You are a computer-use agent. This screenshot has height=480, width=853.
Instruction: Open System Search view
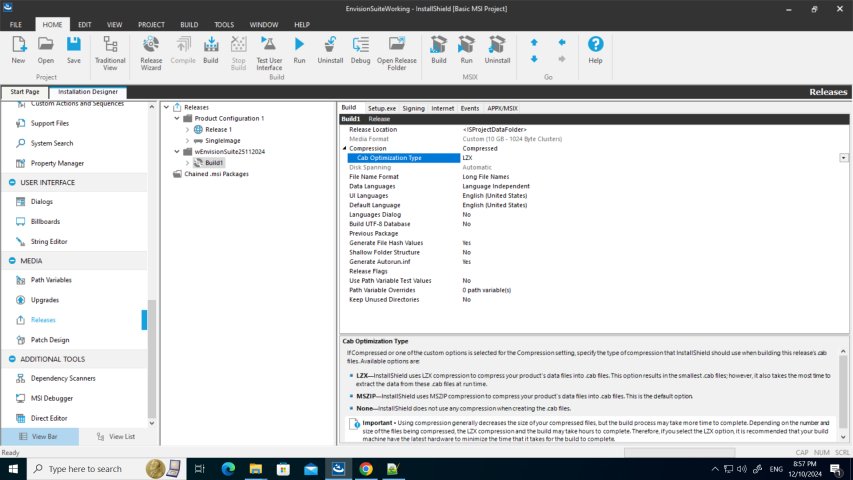[52, 143]
